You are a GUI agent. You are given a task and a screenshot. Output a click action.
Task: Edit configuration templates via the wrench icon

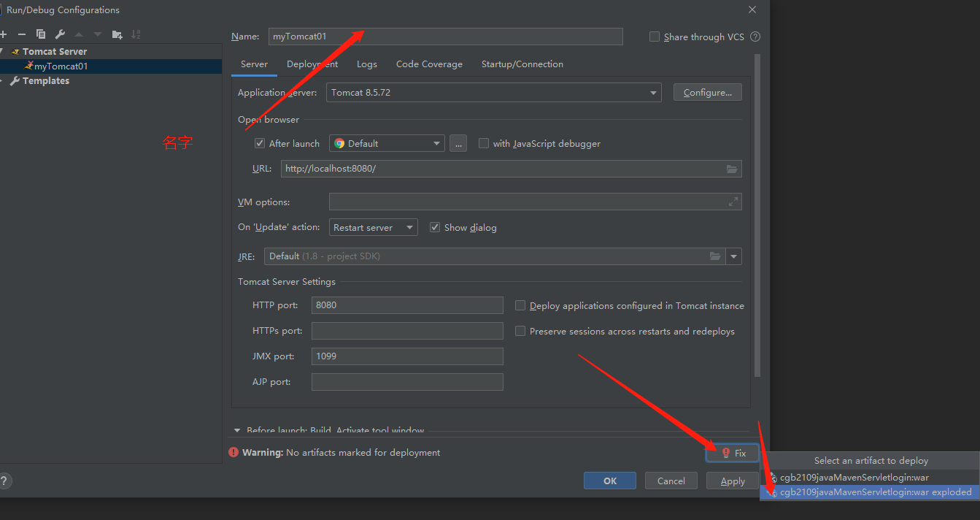coord(59,34)
